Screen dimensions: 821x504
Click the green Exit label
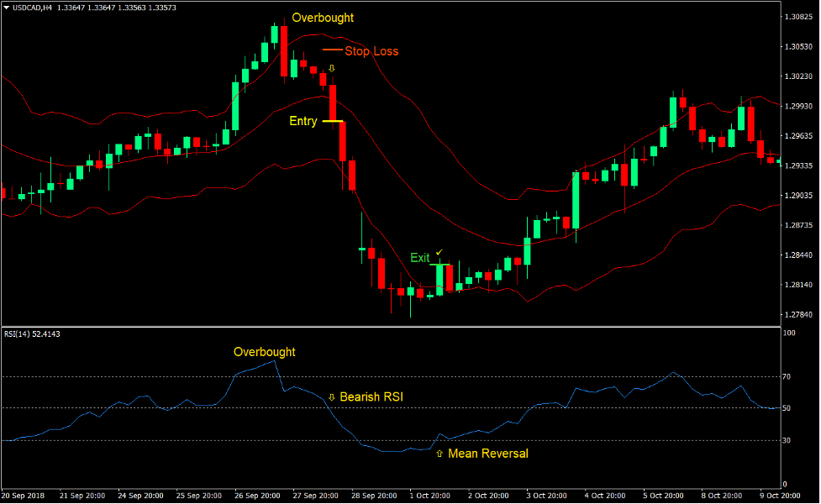coord(419,258)
